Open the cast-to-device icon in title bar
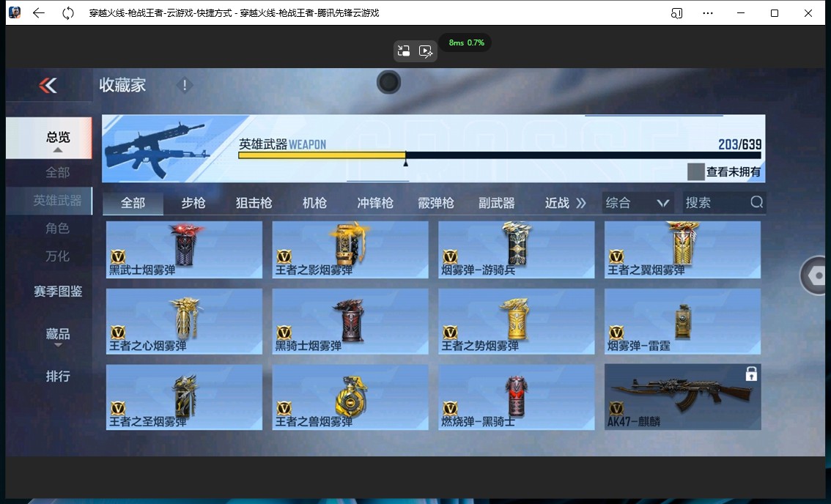This screenshot has width=831, height=504. [x=677, y=12]
